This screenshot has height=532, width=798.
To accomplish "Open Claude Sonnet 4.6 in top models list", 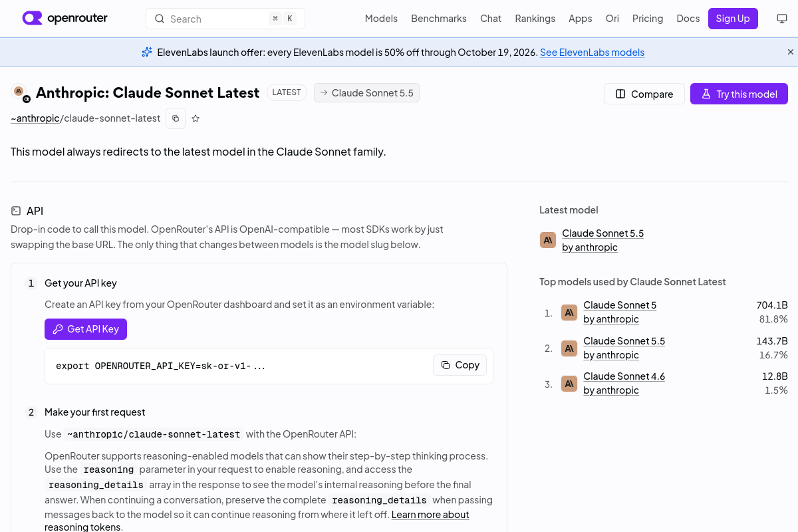I will coord(624,376).
